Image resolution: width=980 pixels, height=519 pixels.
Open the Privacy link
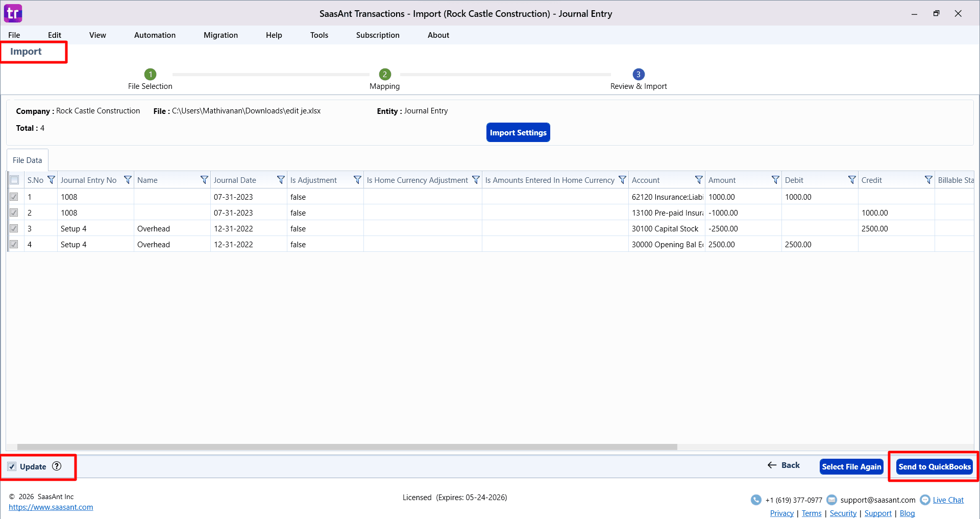point(782,513)
